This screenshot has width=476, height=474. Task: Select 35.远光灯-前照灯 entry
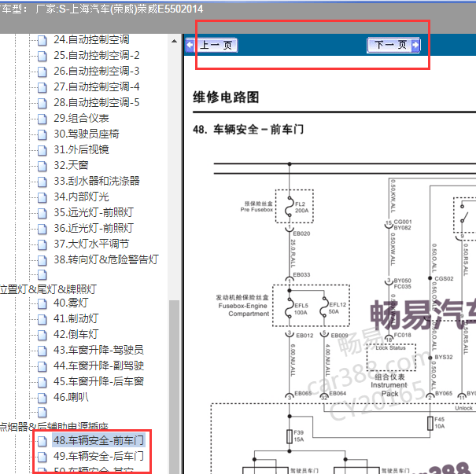(94, 213)
